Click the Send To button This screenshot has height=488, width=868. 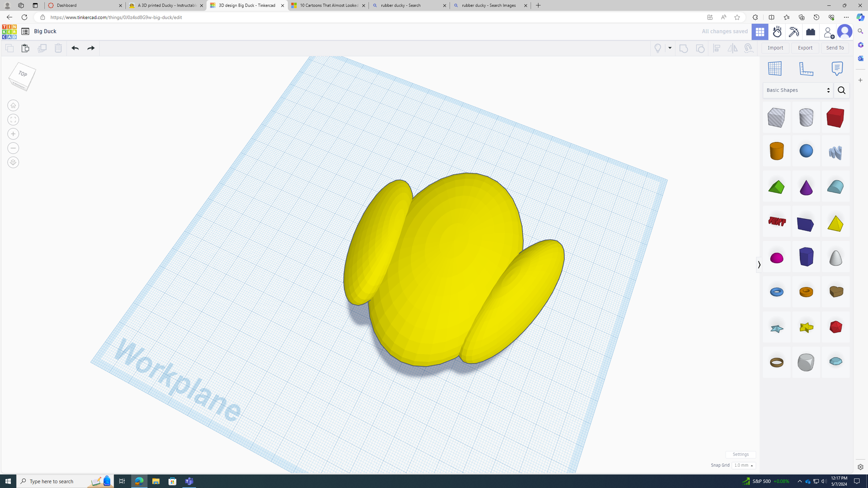tap(835, 47)
